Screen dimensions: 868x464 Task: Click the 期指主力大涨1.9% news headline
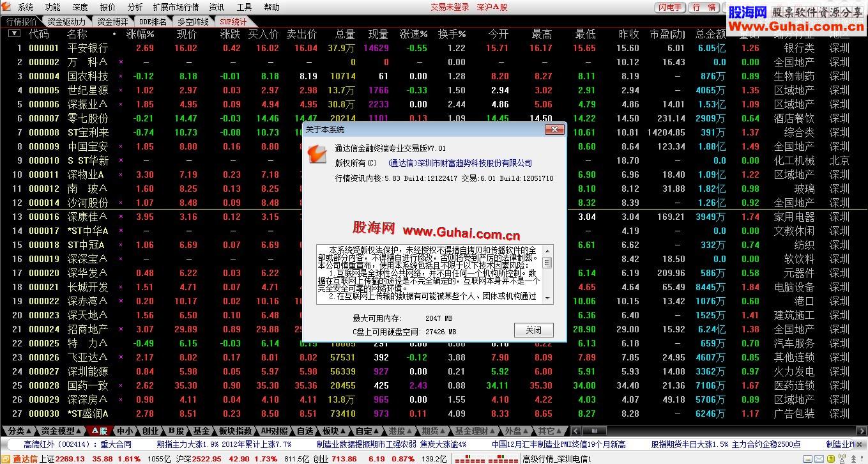pyautogui.click(x=224, y=444)
